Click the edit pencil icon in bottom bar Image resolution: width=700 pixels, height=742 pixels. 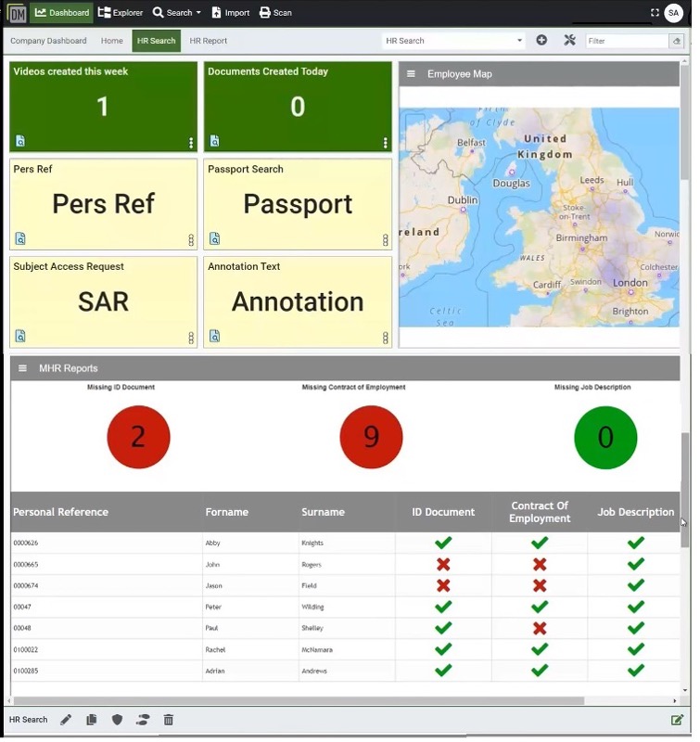tap(66, 721)
